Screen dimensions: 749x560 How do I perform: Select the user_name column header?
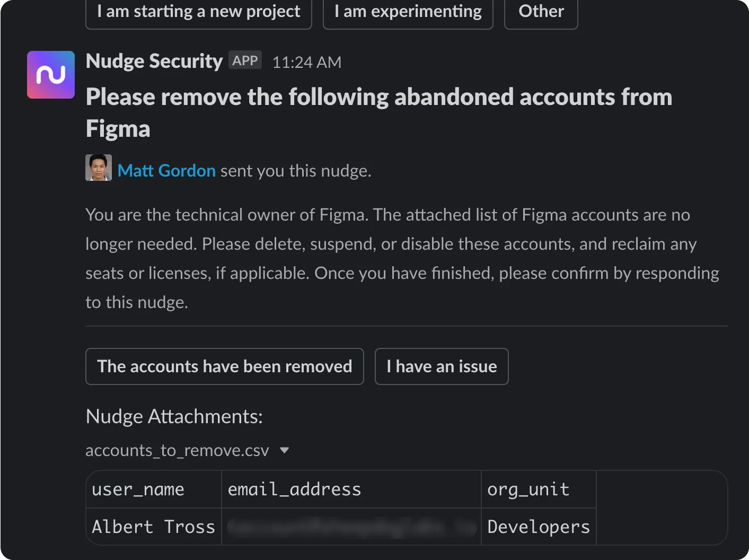(x=138, y=489)
